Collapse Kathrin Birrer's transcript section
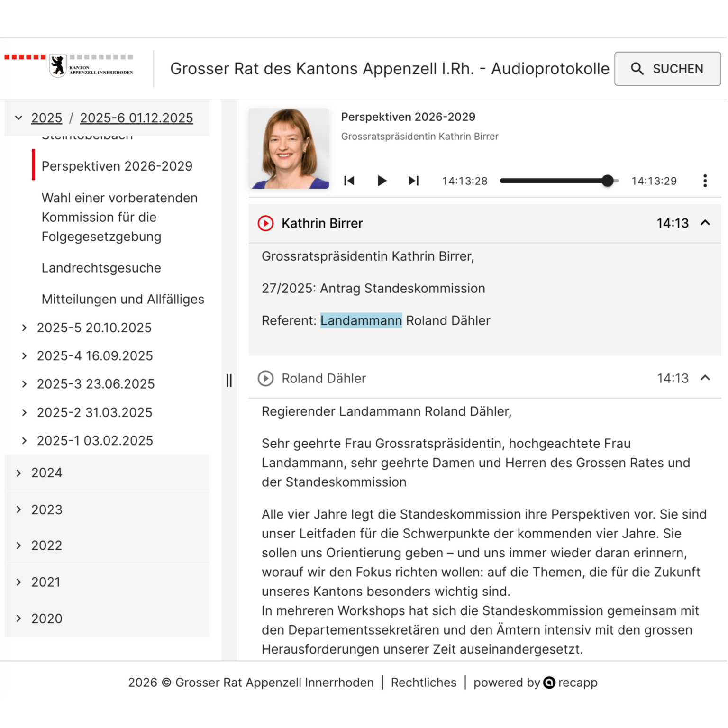 pos(705,223)
